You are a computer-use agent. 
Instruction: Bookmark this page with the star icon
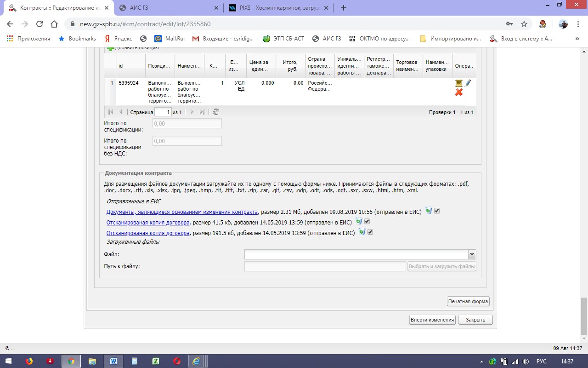pos(524,24)
